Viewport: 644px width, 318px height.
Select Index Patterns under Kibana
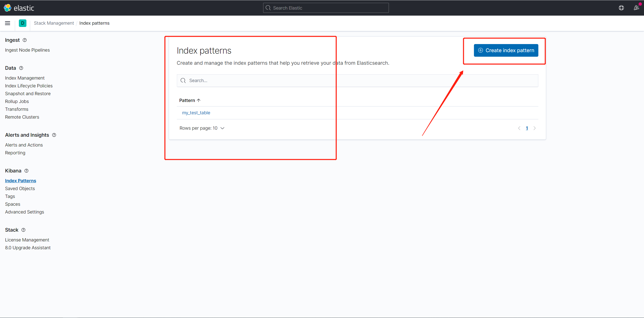tap(20, 180)
